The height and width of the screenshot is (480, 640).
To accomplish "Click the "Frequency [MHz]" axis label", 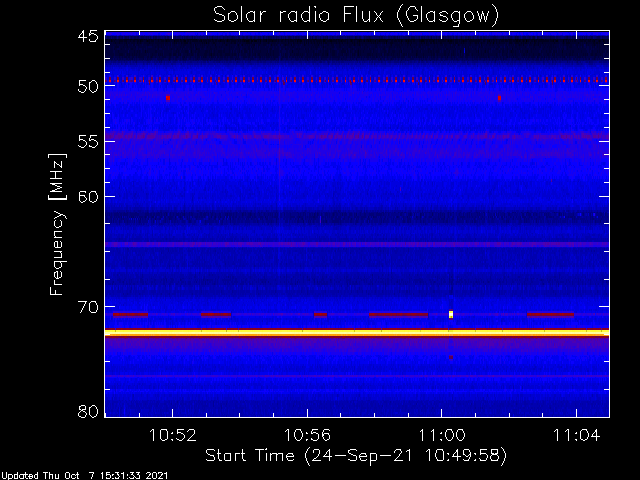I will [58, 224].
